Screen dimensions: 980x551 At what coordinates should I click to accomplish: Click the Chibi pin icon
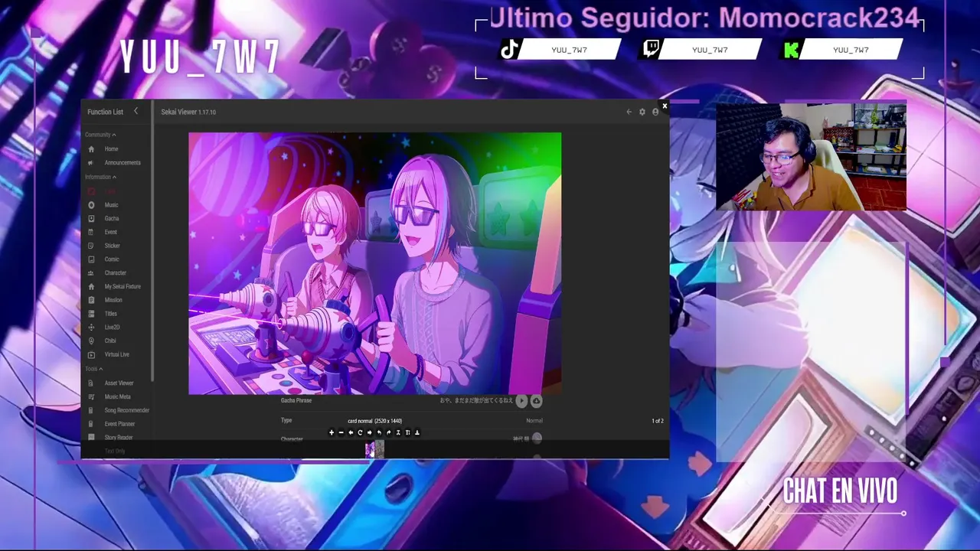click(x=91, y=341)
